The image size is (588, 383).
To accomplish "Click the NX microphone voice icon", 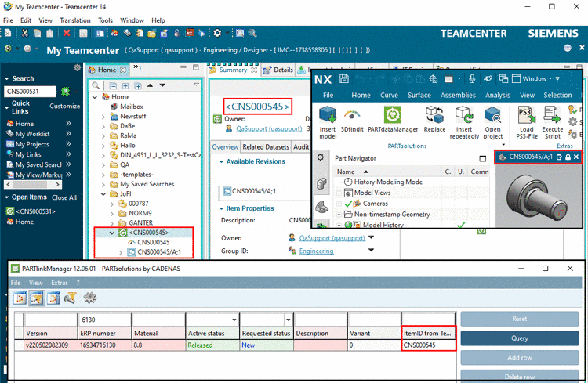I will click(472, 78).
